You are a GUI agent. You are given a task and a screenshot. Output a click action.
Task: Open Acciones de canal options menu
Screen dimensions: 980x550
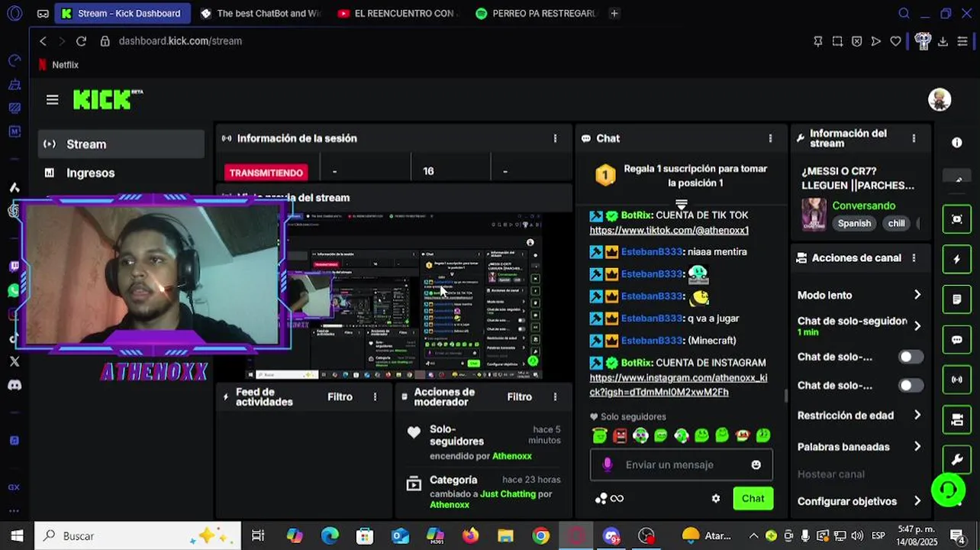(x=914, y=258)
